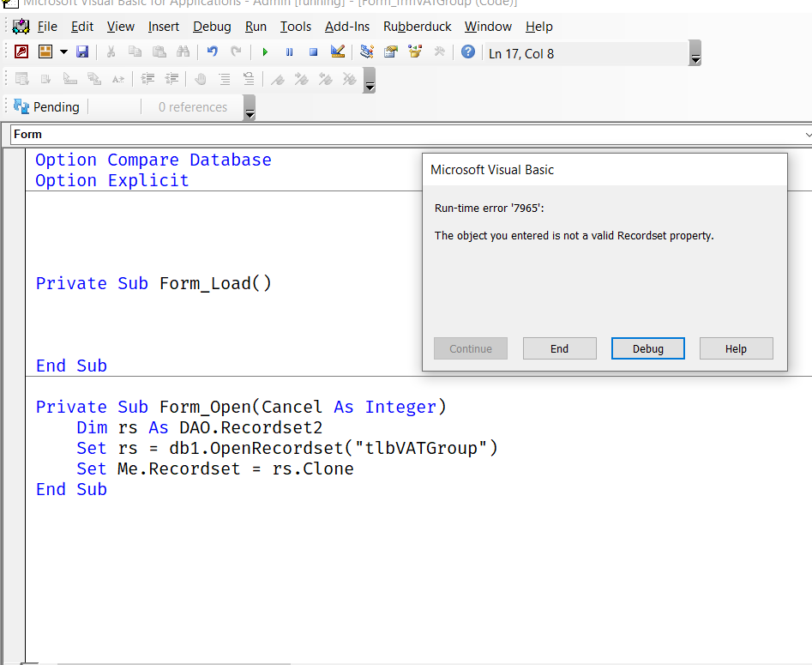Image resolution: width=812 pixels, height=665 pixels.
Task: Click the Cut scissors icon
Action: [x=111, y=51]
